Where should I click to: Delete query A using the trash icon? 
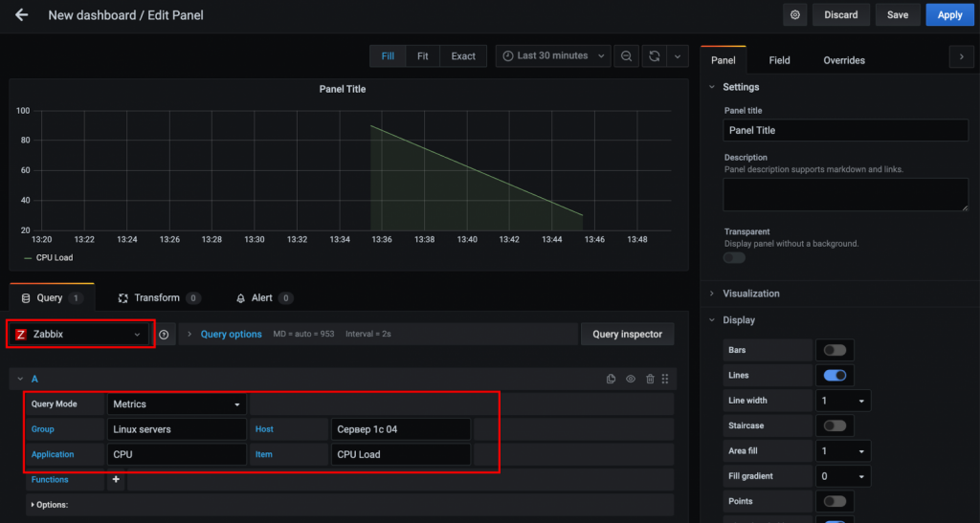coord(650,380)
